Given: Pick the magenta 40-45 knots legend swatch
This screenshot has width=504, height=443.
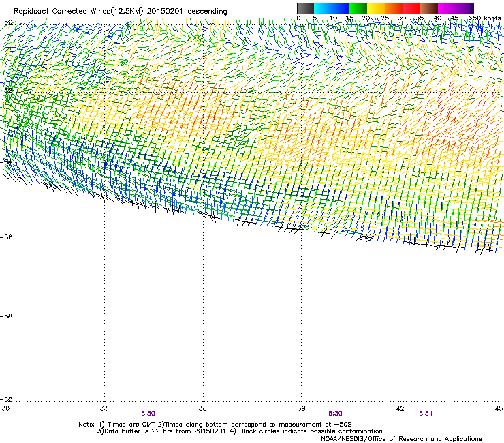Looking at the screenshot, I should pyautogui.click(x=447, y=8).
